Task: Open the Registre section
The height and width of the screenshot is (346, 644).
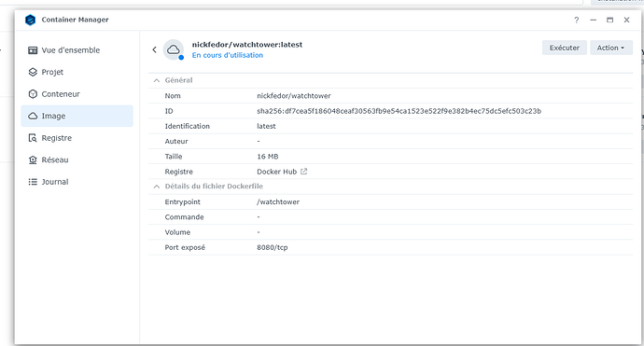Action: click(77, 138)
